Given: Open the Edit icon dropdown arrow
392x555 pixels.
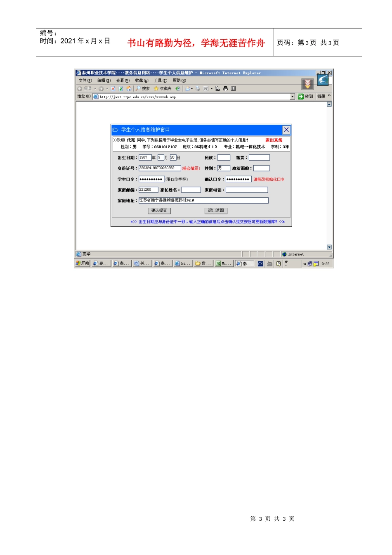Looking at the screenshot, I should pos(212,89).
